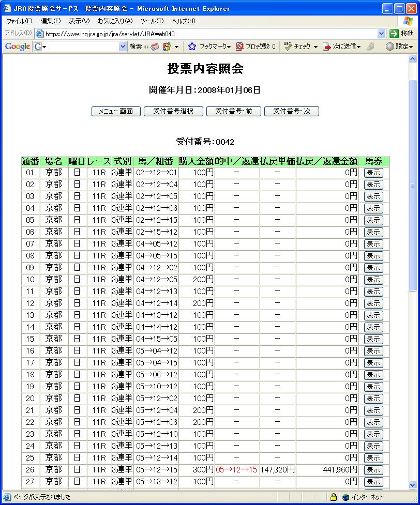Click the 受付番号・前 button
420x505 pixels.
click(x=234, y=112)
